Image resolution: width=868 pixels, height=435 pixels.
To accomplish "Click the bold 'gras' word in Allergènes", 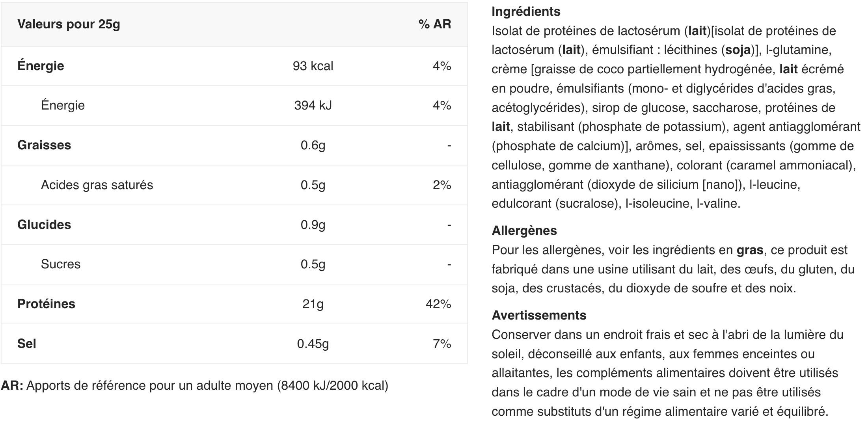I will [750, 251].
